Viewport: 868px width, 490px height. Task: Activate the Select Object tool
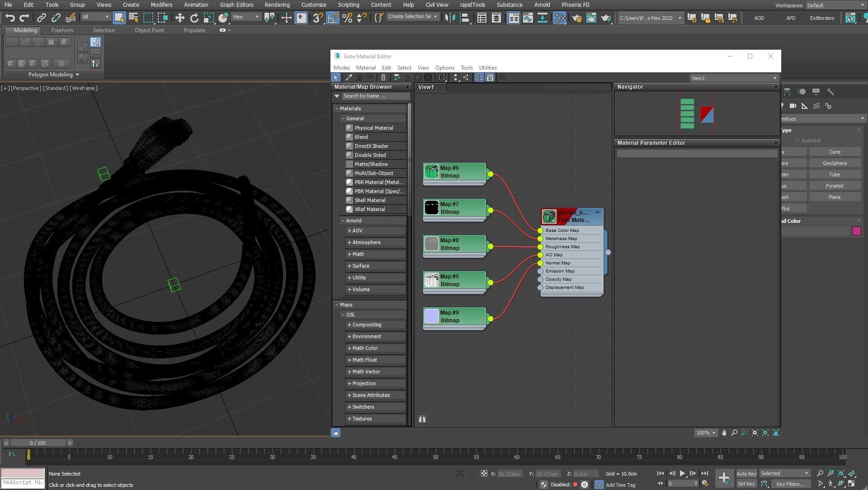click(x=119, y=18)
